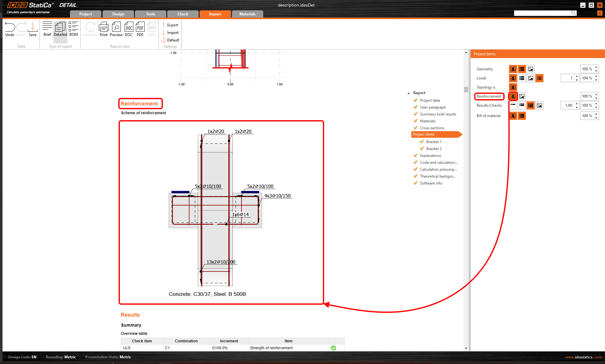
Task: Switch to the Check tab
Action: tap(183, 14)
